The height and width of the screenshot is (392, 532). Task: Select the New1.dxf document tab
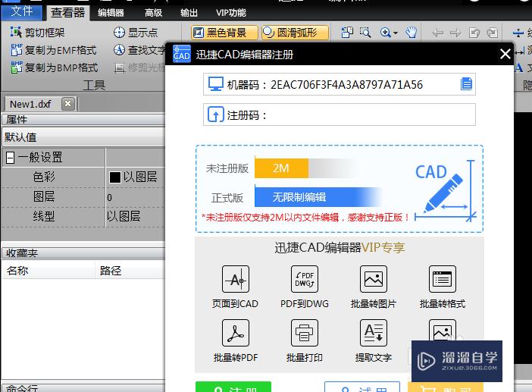pos(30,104)
